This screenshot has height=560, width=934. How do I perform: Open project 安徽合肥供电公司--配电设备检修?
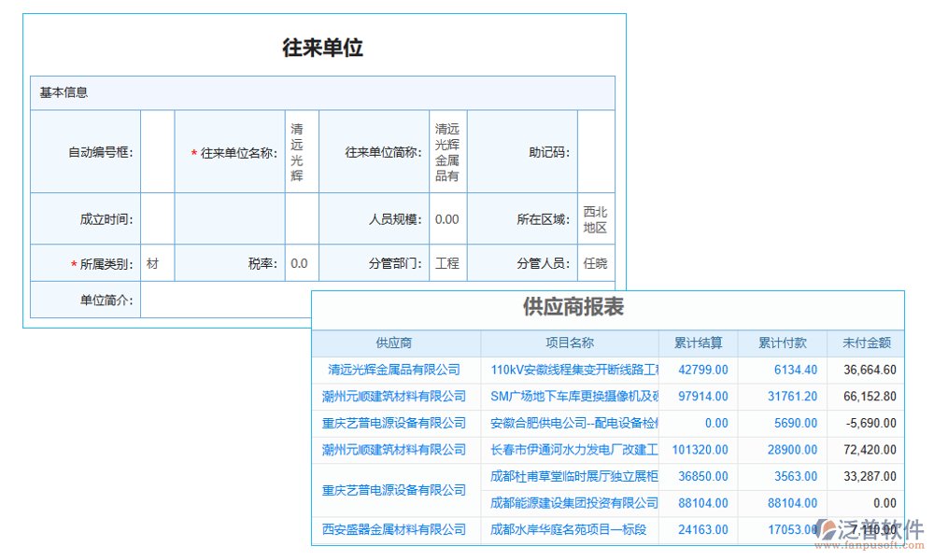[573, 423]
